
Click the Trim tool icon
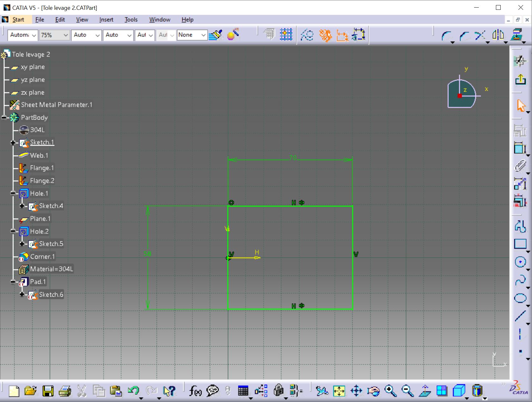click(480, 35)
